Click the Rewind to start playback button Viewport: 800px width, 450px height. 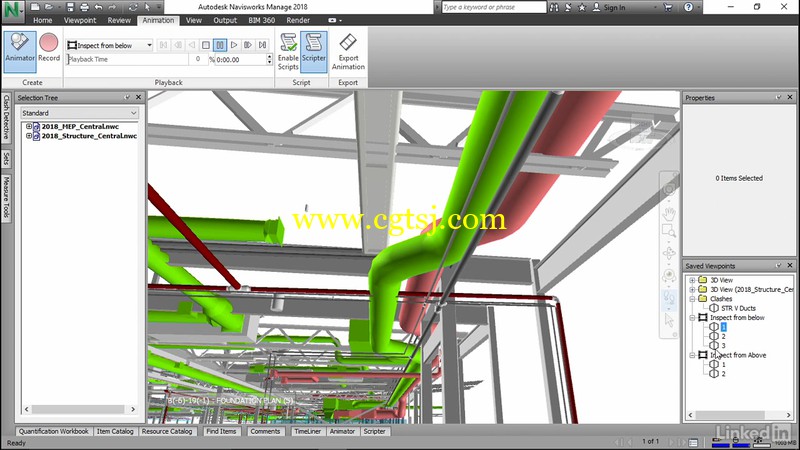click(163, 45)
